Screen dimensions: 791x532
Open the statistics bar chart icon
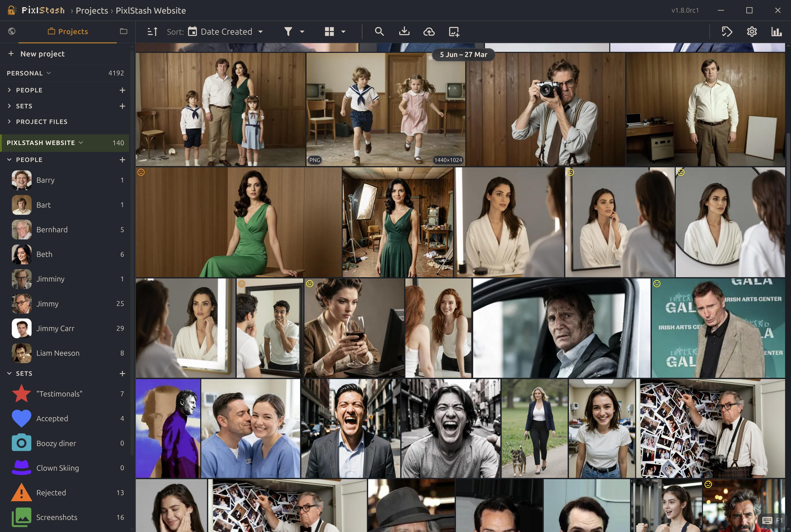[x=776, y=32]
